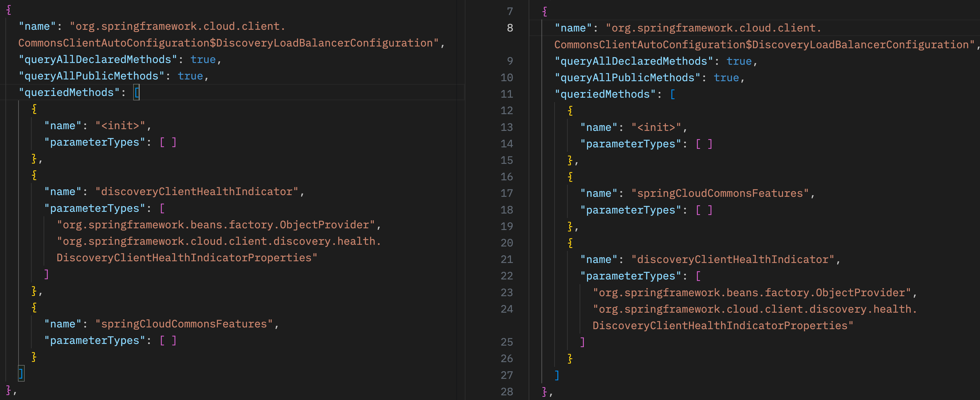Image resolution: width=980 pixels, height=400 pixels.
Task: Click the yellow opening brace on line 20
Action: point(570,243)
